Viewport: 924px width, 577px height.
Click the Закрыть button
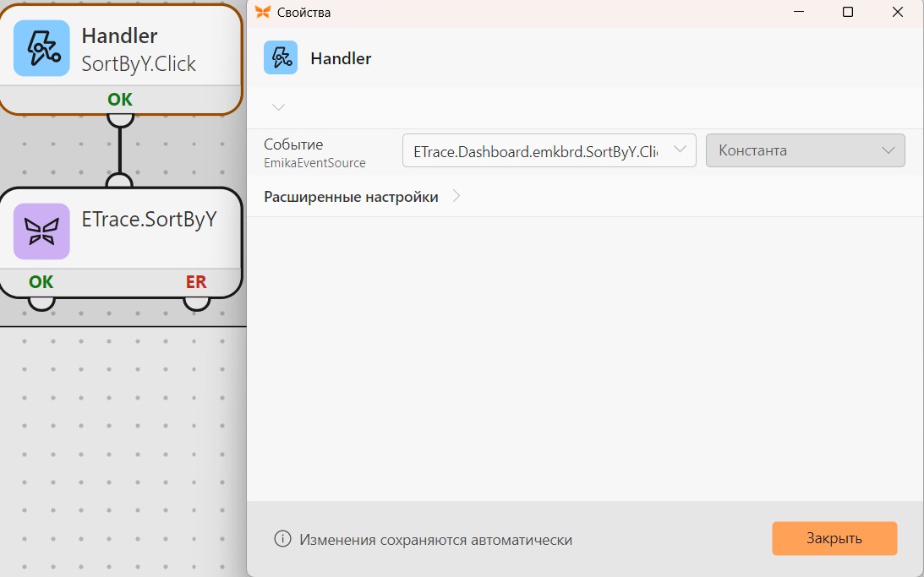tap(834, 538)
